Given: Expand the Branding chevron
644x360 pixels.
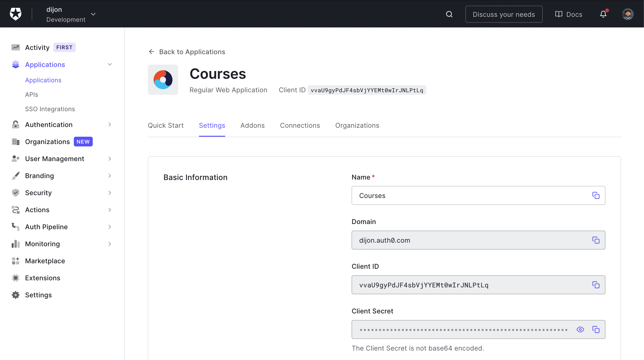Looking at the screenshot, I should [110, 176].
